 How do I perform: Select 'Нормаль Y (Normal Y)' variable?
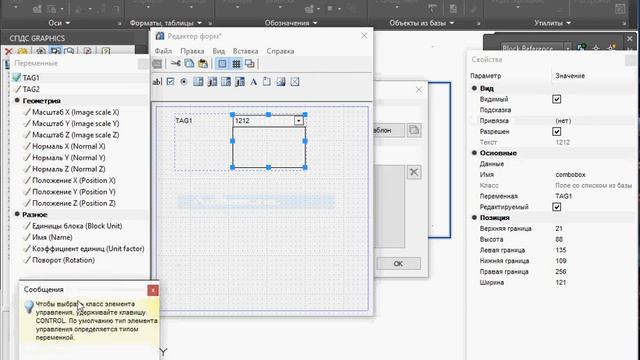point(69,158)
